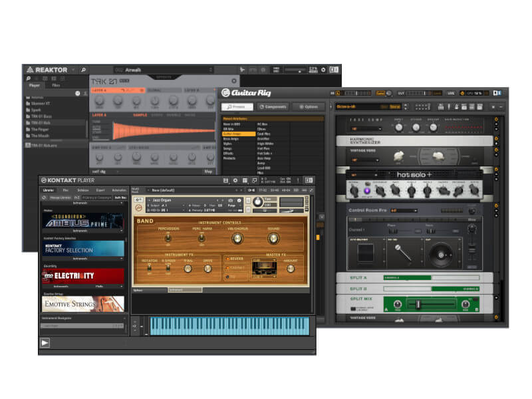
Task: Open Kontakt Player save disk icon
Action: [x=226, y=180]
